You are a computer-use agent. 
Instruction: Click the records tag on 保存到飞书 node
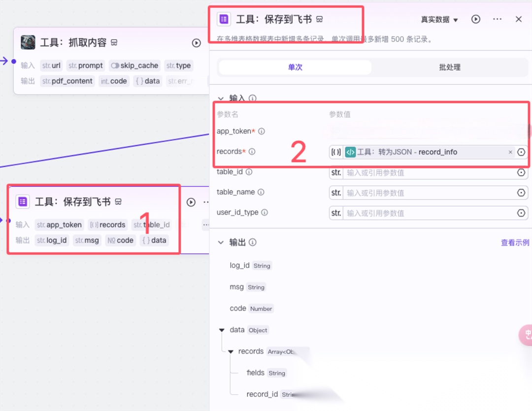tap(107, 225)
